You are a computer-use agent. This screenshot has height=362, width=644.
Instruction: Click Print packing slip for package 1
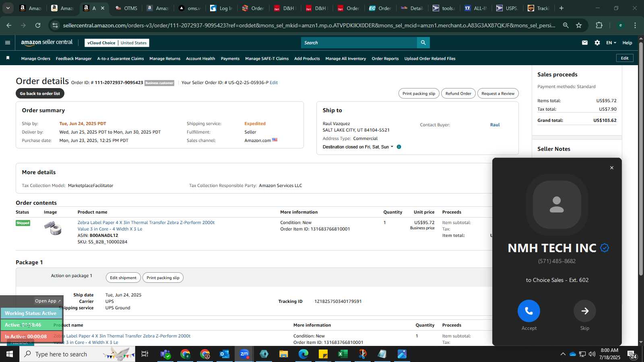[x=163, y=278]
